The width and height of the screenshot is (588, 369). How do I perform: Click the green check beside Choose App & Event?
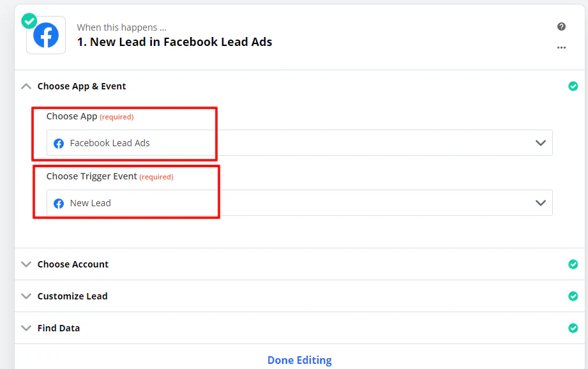tap(573, 86)
